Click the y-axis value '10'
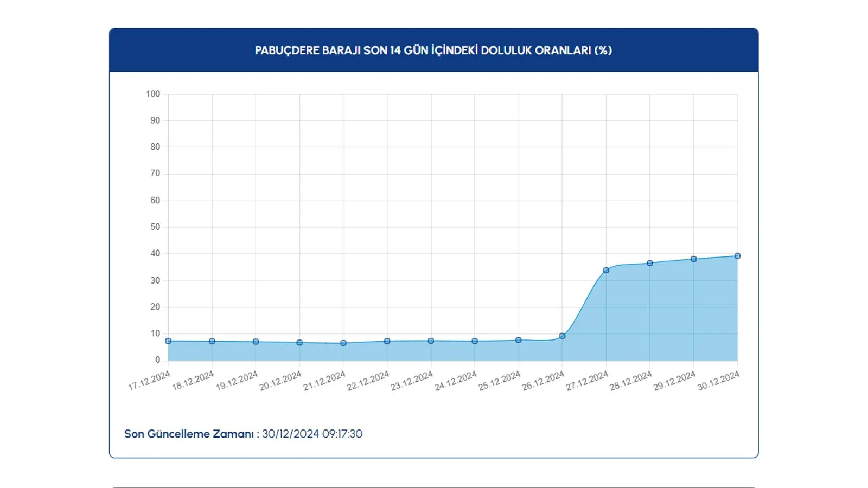The height and width of the screenshot is (488, 868). tap(155, 333)
